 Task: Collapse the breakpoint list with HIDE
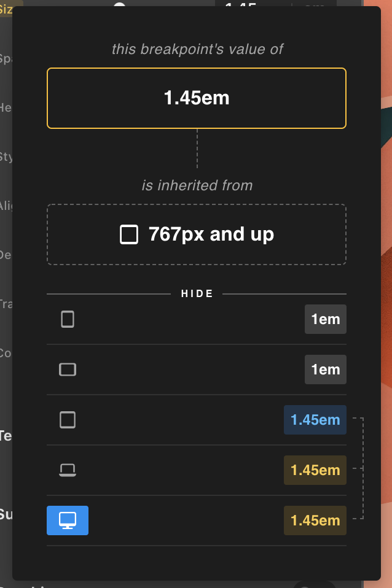[x=197, y=294]
